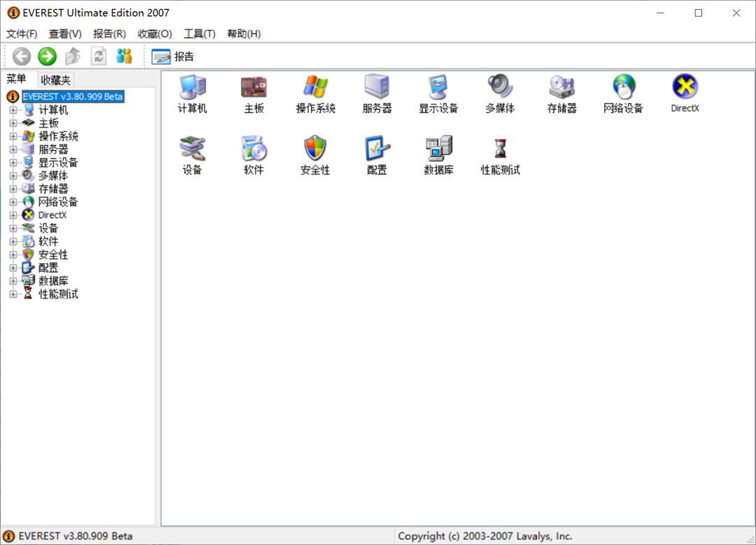Select 软件 in the tree
756x545 pixels.
(48, 242)
